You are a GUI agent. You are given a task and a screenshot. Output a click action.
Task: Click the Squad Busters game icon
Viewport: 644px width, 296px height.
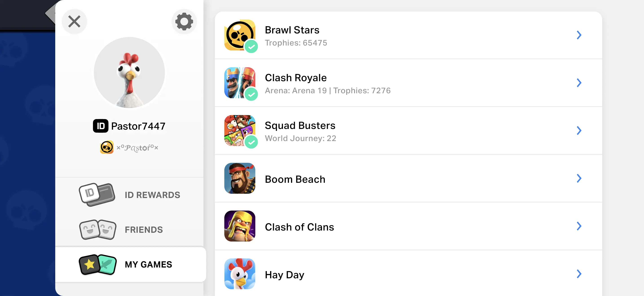point(240,131)
